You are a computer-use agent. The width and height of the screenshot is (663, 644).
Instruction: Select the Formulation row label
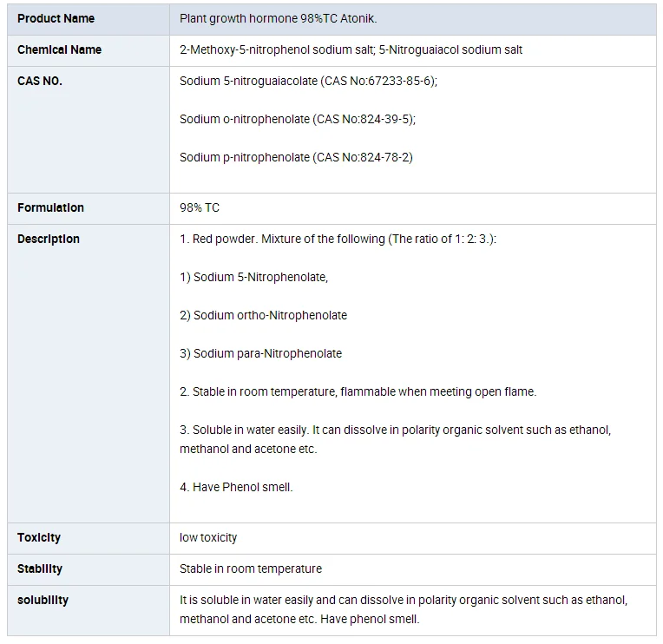coord(50,207)
